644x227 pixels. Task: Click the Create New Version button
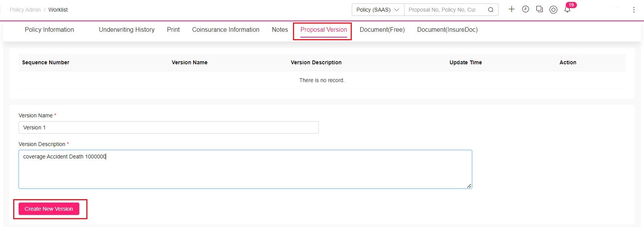click(49, 209)
